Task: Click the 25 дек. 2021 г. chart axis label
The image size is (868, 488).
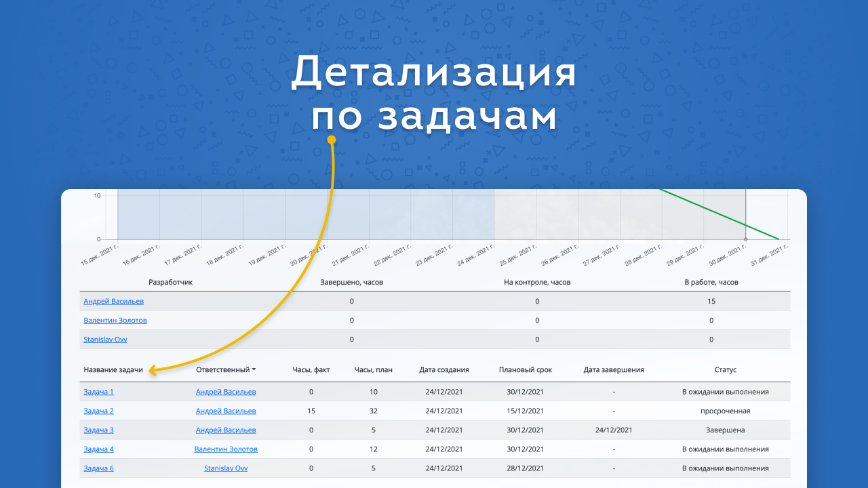Action: (x=518, y=254)
